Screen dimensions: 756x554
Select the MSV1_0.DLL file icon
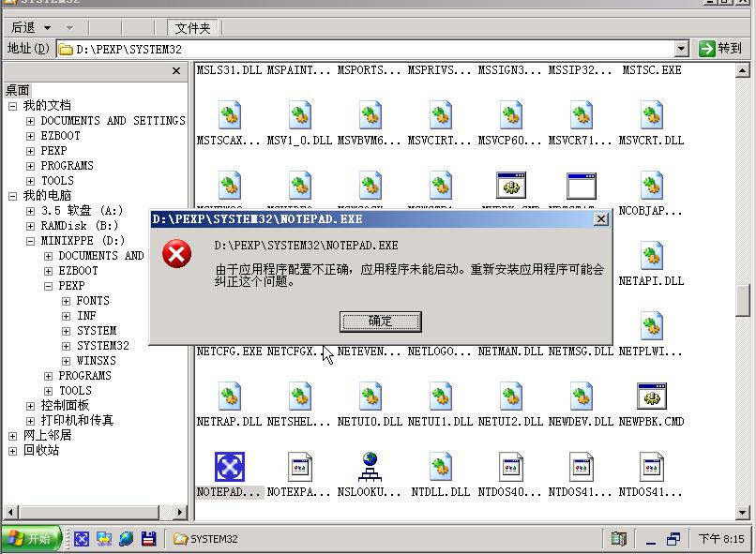pyautogui.click(x=300, y=115)
